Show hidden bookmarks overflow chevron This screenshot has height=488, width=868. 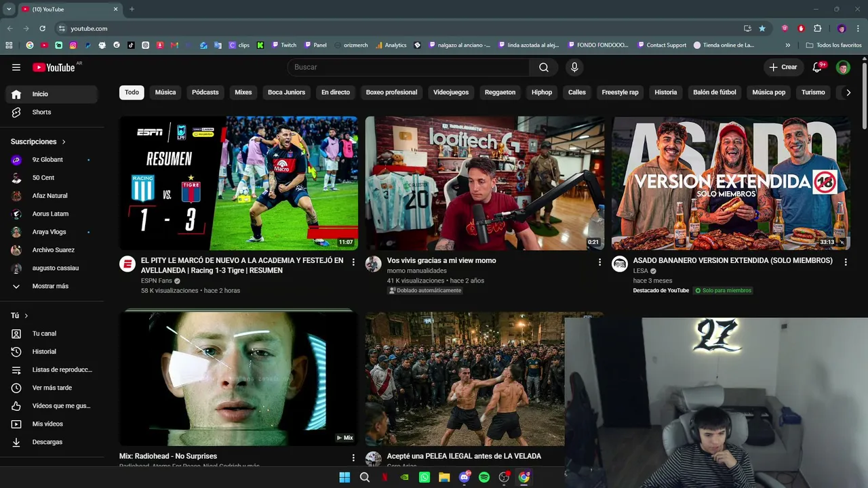[788, 45]
